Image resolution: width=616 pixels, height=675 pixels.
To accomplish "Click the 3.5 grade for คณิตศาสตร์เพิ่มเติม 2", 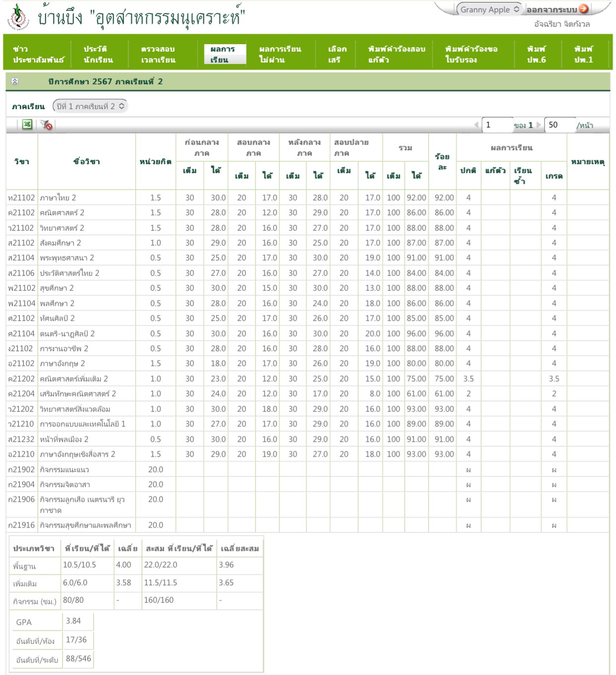I will tap(554, 379).
